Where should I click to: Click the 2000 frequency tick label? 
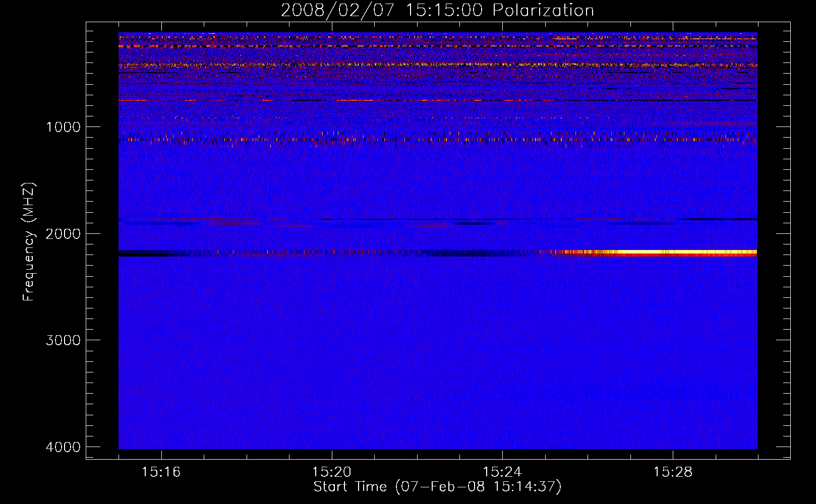(x=63, y=234)
